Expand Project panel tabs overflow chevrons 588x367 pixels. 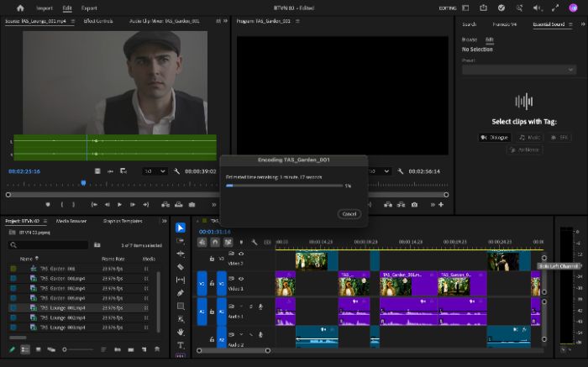[x=164, y=221]
